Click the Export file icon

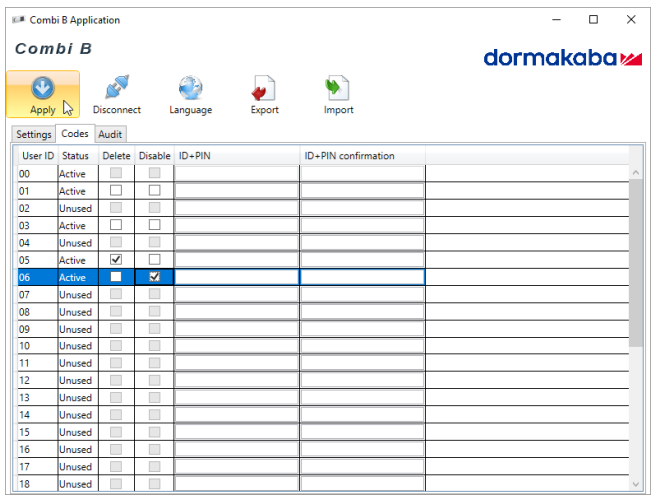point(264,89)
